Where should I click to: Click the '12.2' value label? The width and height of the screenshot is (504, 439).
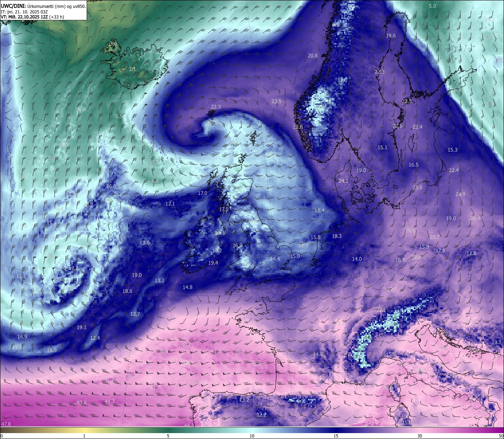point(261,415)
